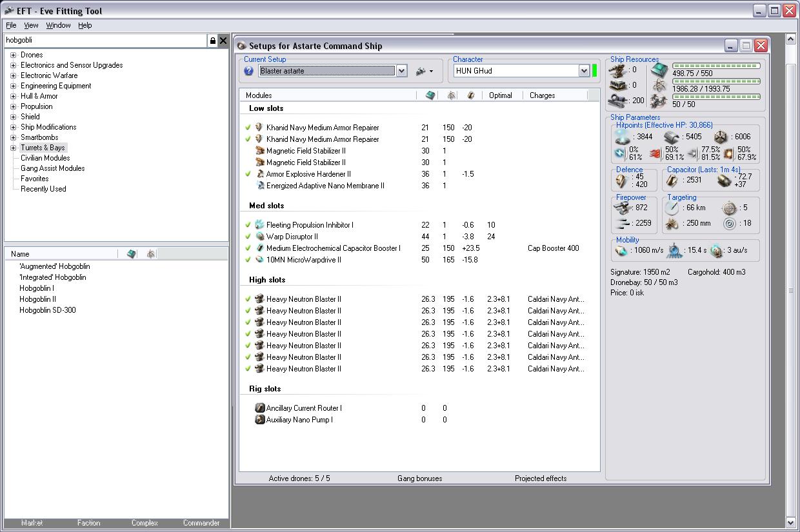Open the Window menu
This screenshot has width=800, height=532.
(x=58, y=25)
